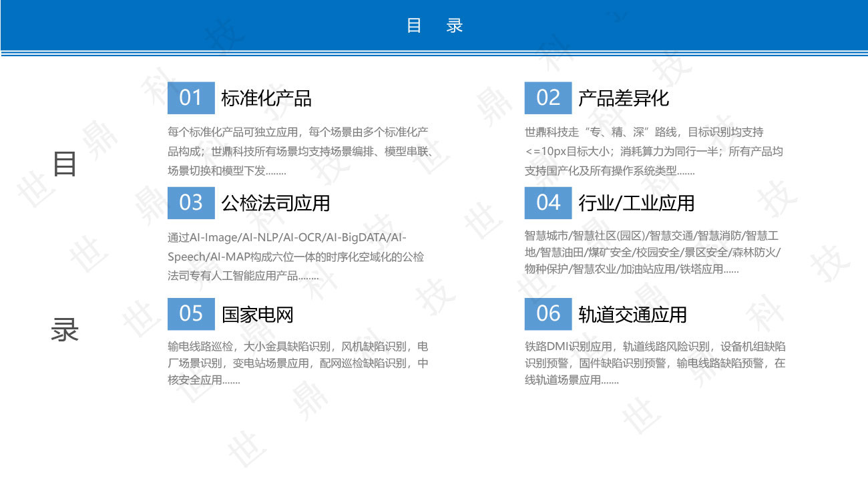Select the "公检法司应用" section title
This screenshot has width=868, height=481.
coord(275,203)
